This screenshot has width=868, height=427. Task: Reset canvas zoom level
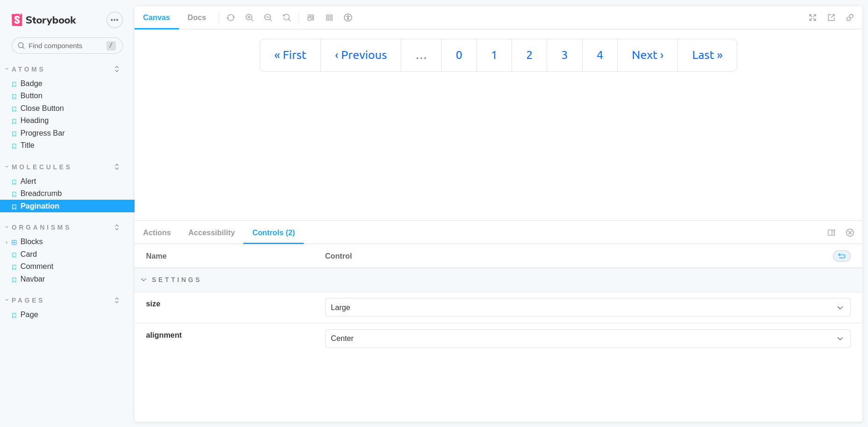point(287,18)
